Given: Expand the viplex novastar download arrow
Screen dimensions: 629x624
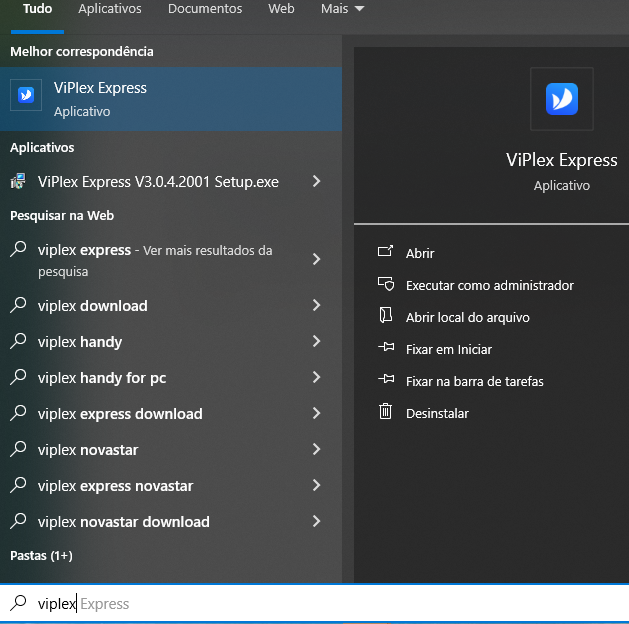Looking at the screenshot, I should (x=317, y=521).
